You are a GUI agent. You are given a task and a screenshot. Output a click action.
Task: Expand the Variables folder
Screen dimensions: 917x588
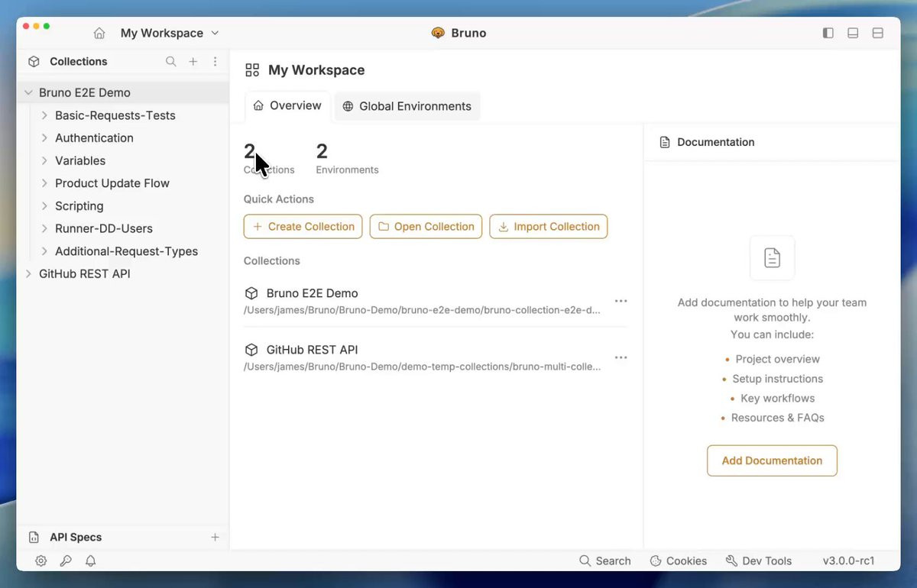click(x=44, y=161)
